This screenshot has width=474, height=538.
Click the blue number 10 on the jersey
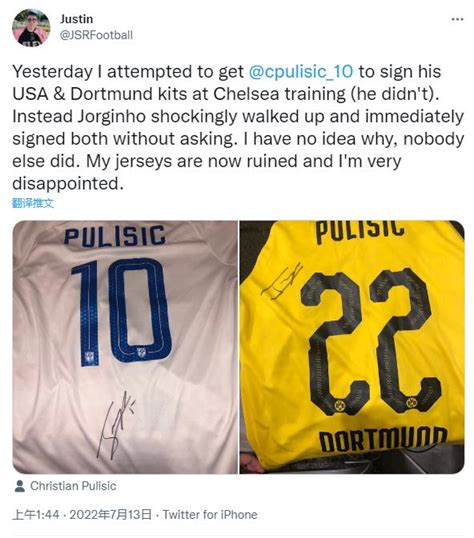tap(122, 311)
